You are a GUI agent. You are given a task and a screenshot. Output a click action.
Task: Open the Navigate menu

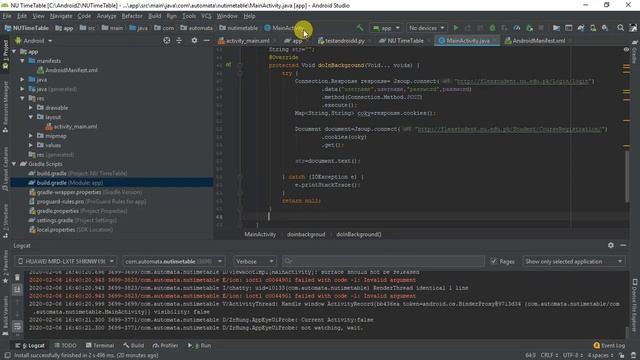pos(61,16)
